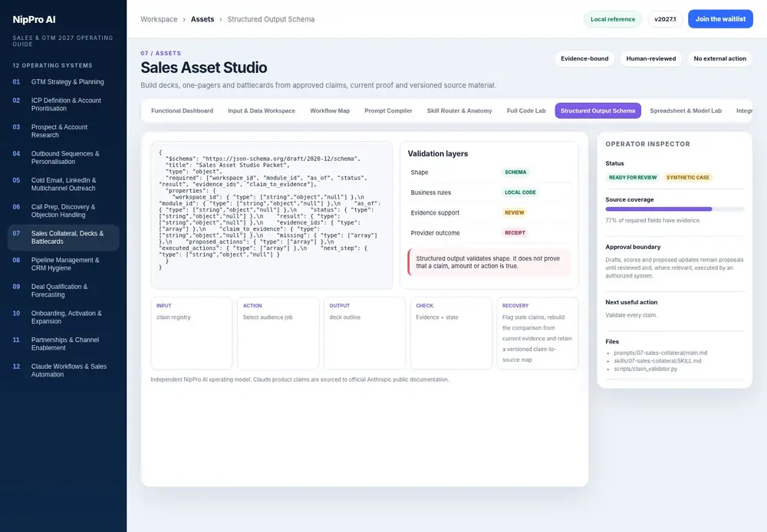Click the structured output validation warning note
767x532 pixels.
(x=489, y=262)
